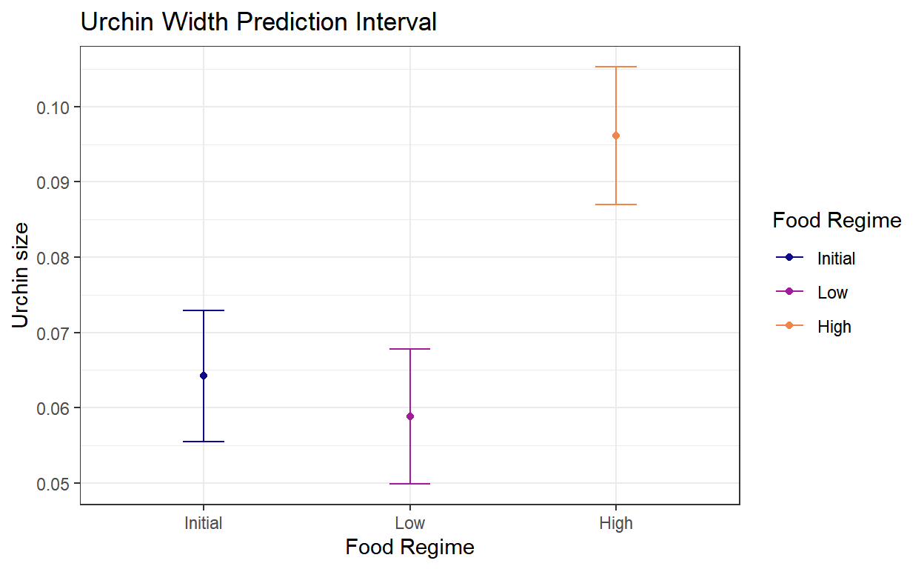The width and height of the screenshot is (924, 569).
Task: Click the Initial group's navy data point
Action: (204, 376)
